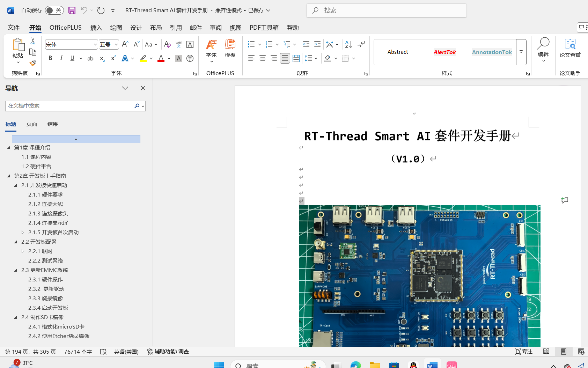The width and height of the screenshot is (588, 368).
Task: Toggle character shading (gray A)
Action: (179, 58)
